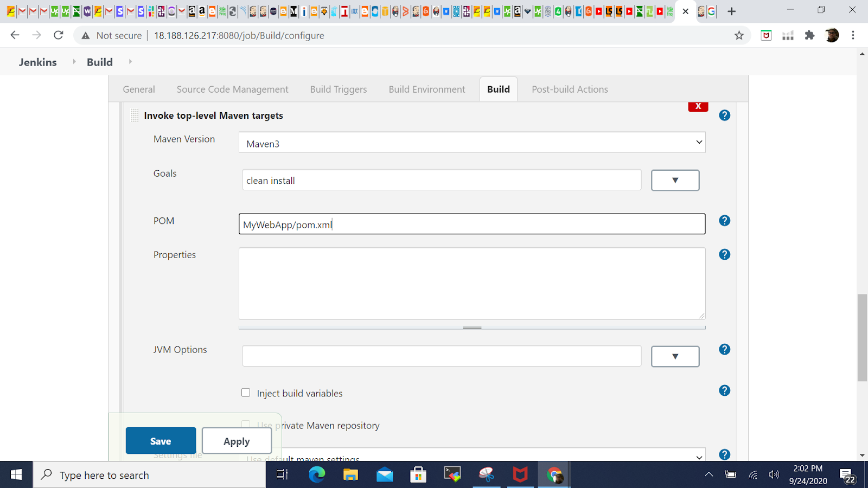868x488 pixels.
Task: Grab the build step drag handle
Action: coord(135,115)
